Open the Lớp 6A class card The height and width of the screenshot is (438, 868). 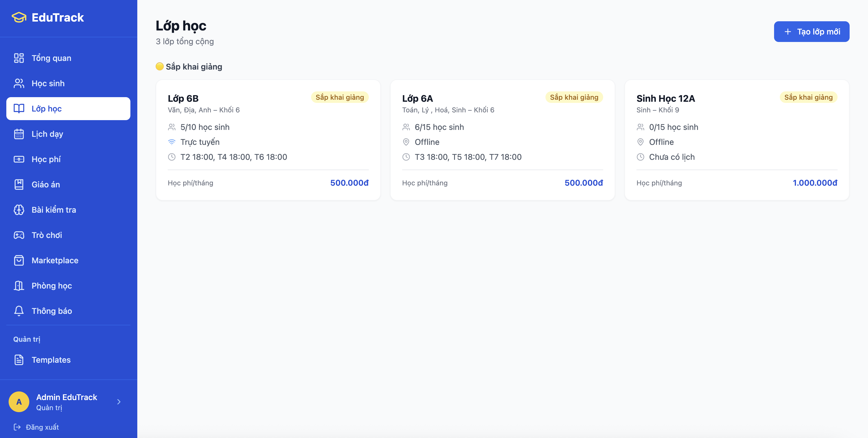coord(502,140)
